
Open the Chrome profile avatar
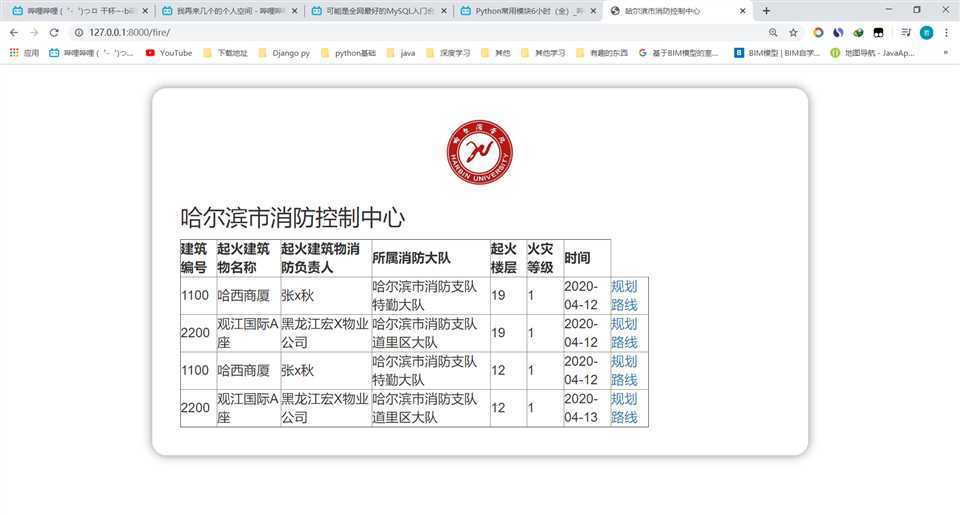pos(926,32)
